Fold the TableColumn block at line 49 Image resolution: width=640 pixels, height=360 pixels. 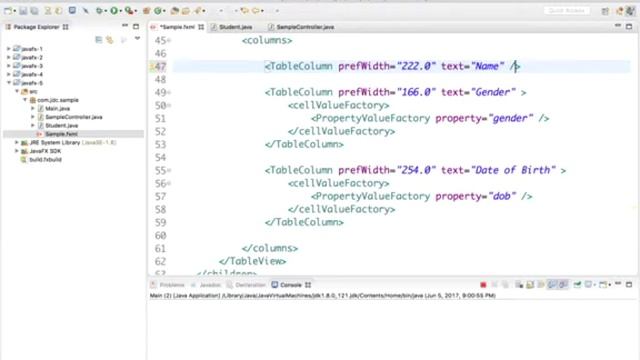(169, 92)
